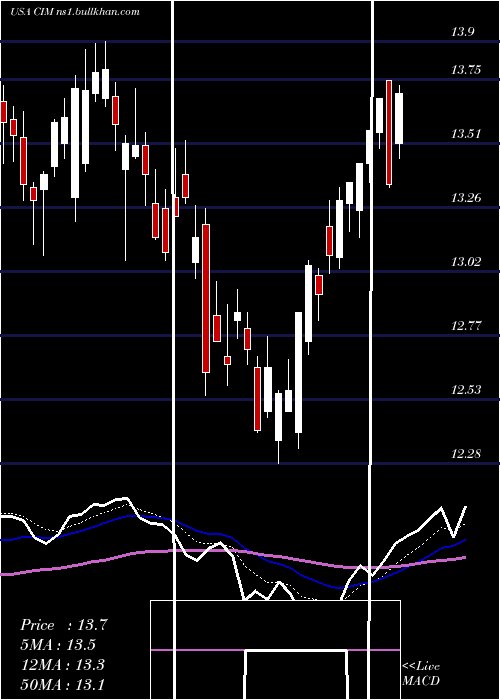Click the 12.77 price axis label
This screenshot has width=500, height=700.
(466, 326)
